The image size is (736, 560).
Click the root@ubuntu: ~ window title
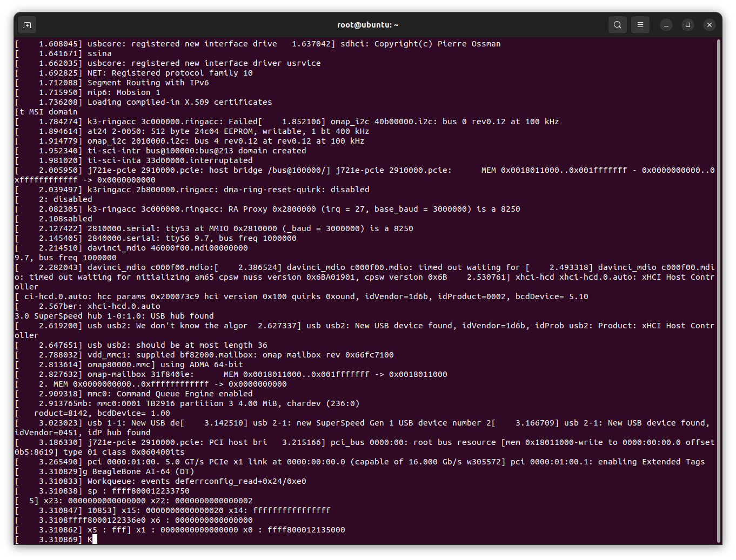(368, 25)
